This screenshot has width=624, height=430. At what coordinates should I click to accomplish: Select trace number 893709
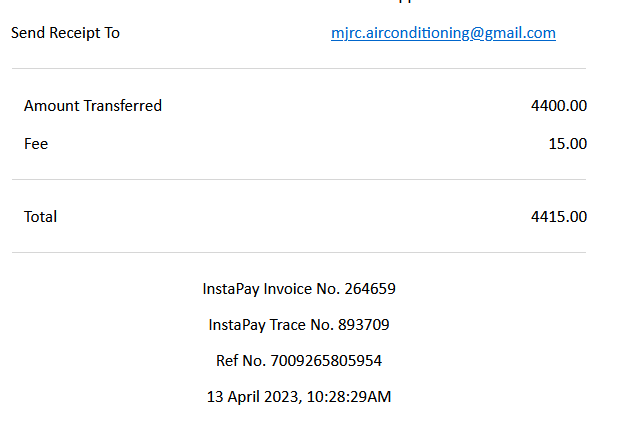coord(364,325)
